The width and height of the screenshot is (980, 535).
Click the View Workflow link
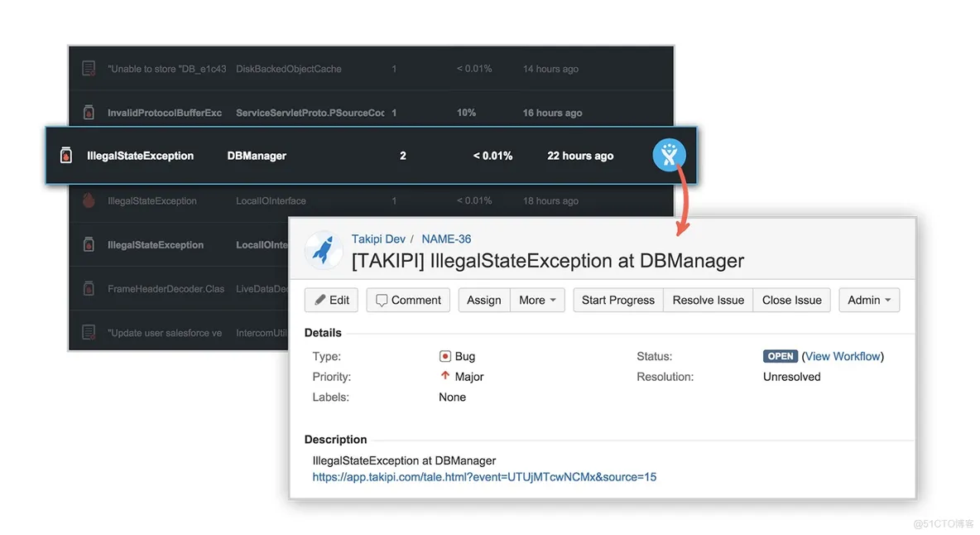click(843, 356)
